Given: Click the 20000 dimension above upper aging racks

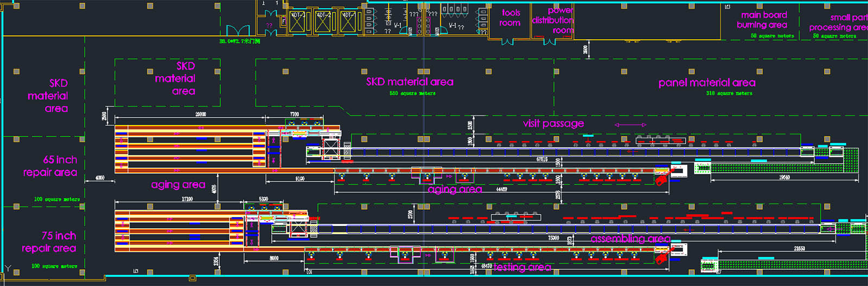Looking at the screenshot, I should coord(201,114).
